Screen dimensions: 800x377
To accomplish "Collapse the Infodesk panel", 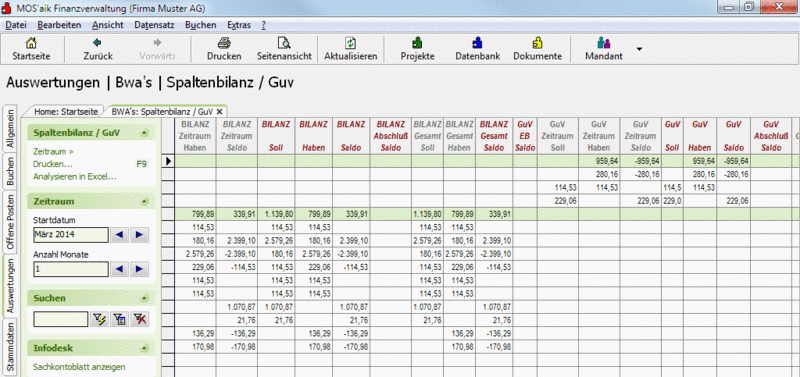I will 145,348.
